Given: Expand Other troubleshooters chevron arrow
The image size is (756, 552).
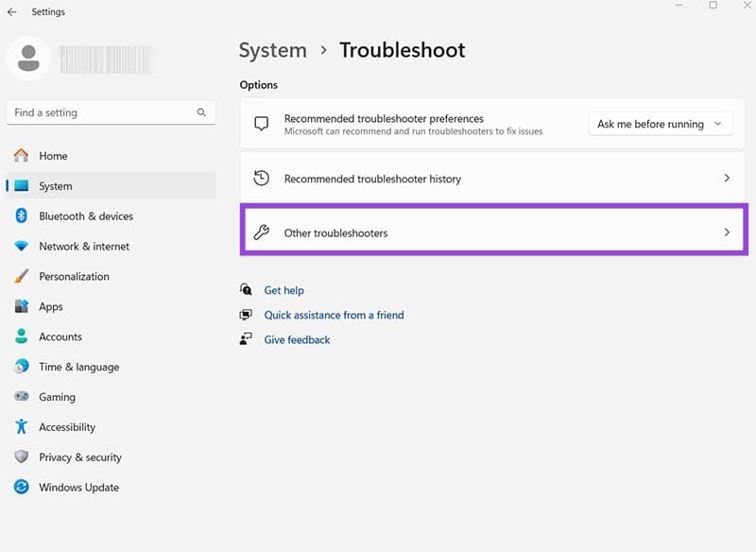Looking at the screenshot, I should pyautogui.click(x=727, y=233).
